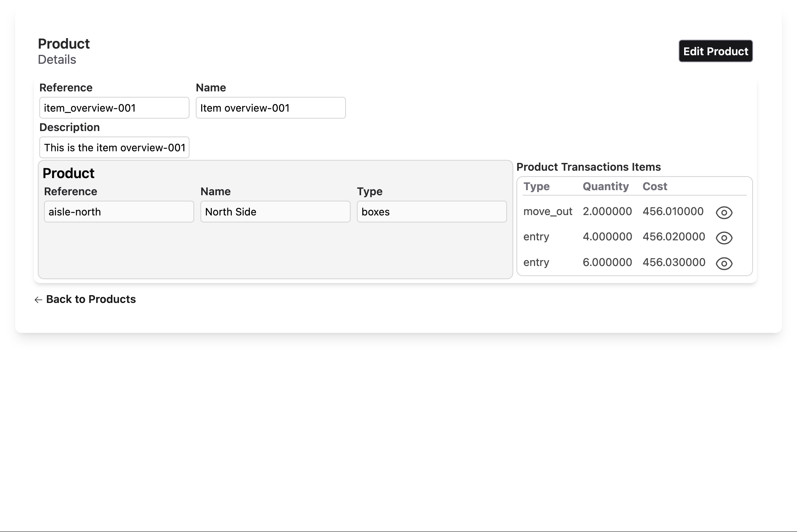
Task: Click Product Transactions Items heading
Action: (588, 167)
